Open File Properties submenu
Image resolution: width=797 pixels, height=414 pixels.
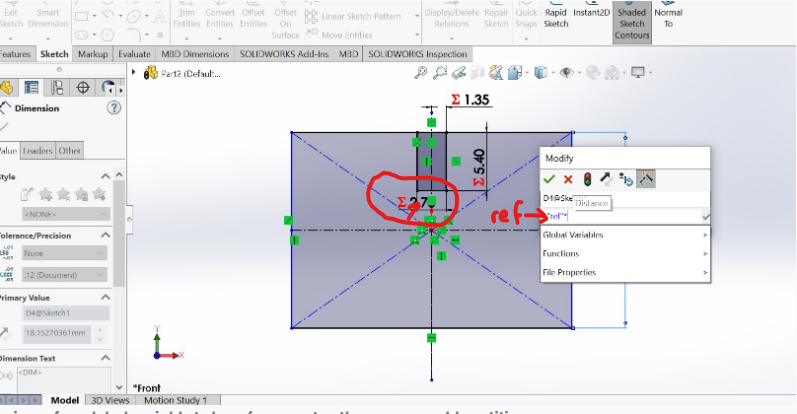tap(625, 272)
